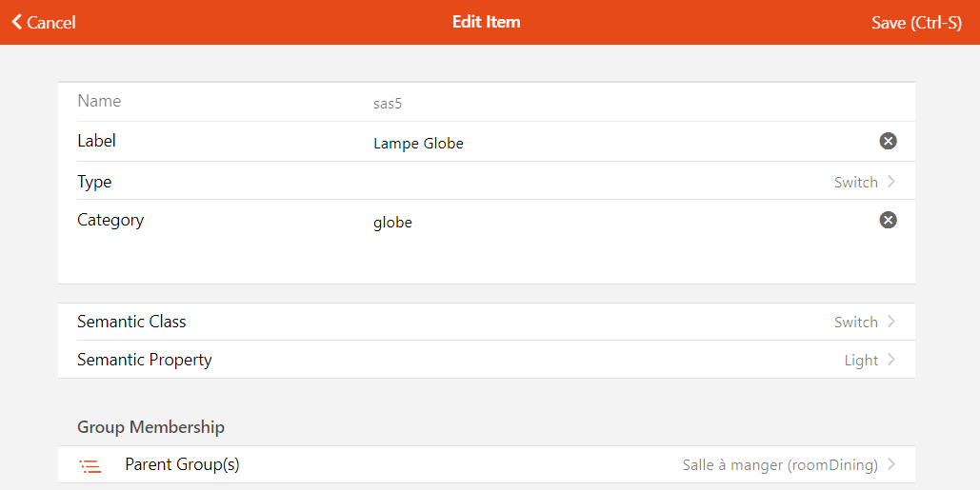The height and width of the screenshot is (490, 980).
Task: Open the Semantic Property selector showing Light
Action: point(860,361)
